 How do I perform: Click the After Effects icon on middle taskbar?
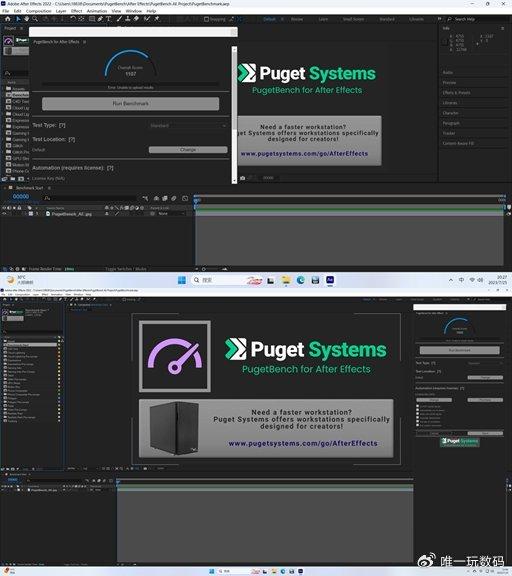(330, 280)
